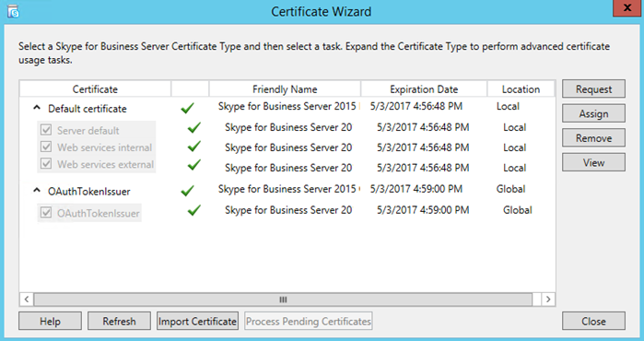Click Local location in Server default row
The image size is (644, 341).
click(515, 127)
